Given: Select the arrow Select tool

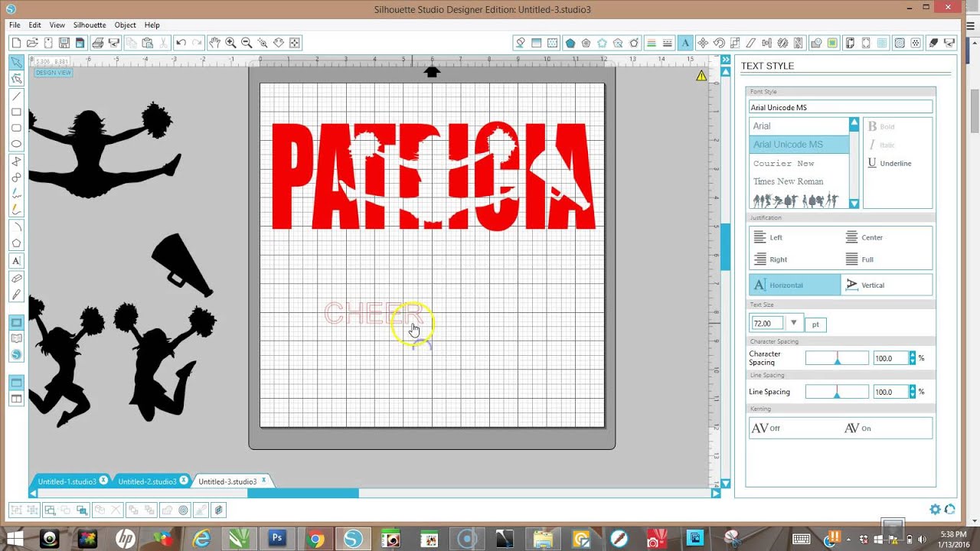Looking at the screenshot, I should point(16,61).
